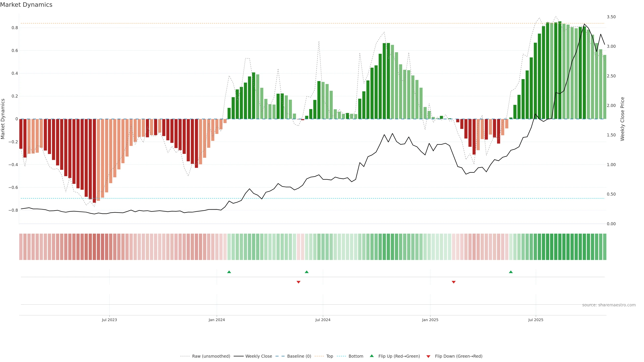The width and height of the screenshot is (644, 362).
Task: Toggle the Raw (unsmoothed) legend entry
Action: tap(211, 356)
